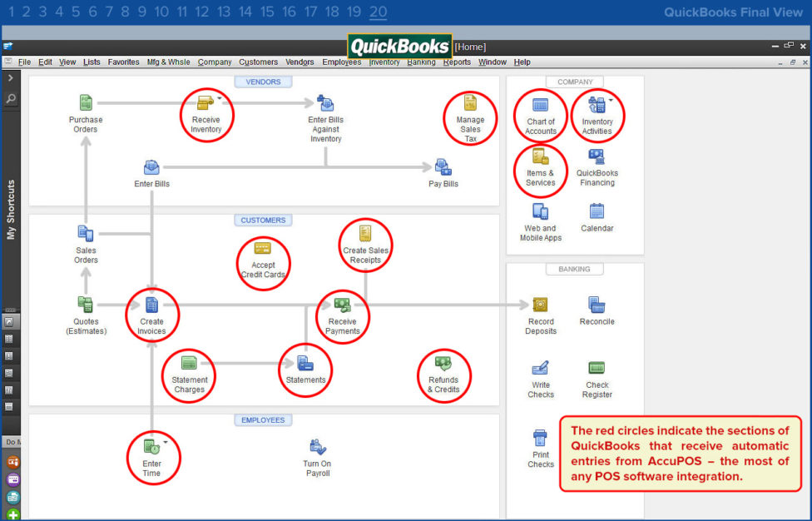Open Items & Services
812x521 pixels.
coord(540,156)
